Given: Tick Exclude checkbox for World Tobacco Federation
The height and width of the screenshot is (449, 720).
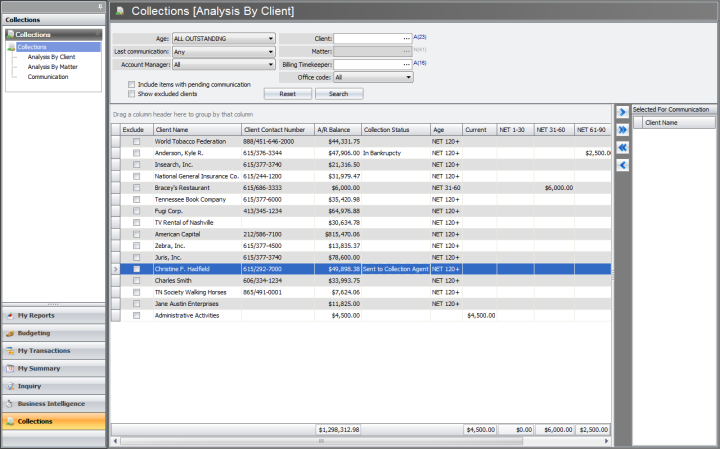Looking at the screenshot, I should pos(136,142).
